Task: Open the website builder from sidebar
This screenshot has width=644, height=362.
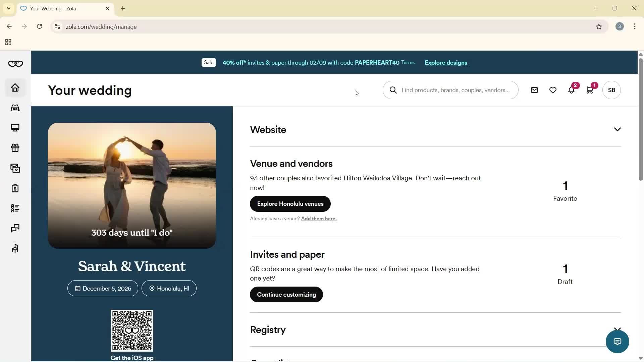Action: tap(15, 128)
